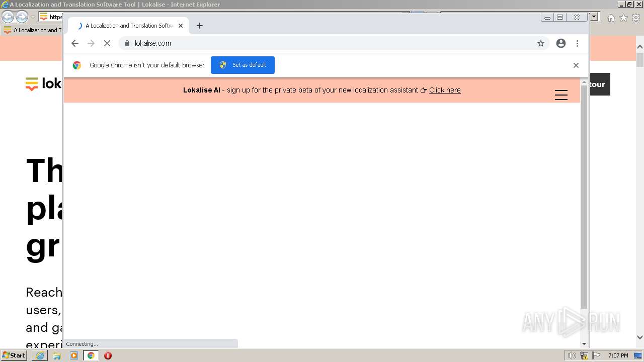The image size is (644, 362).
Task: Click the Internet Explorer scrollbar down arrow
Action: click(640, 337)
